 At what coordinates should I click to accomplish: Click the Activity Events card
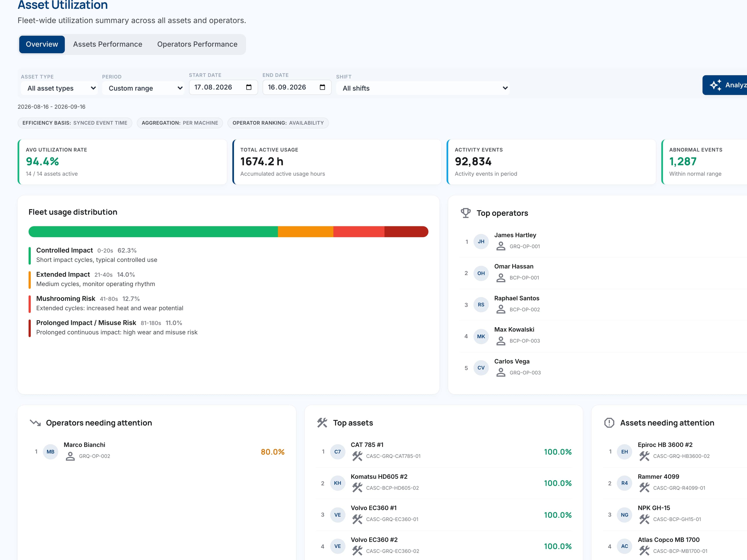pyautogui.click(x=551, y=162)
